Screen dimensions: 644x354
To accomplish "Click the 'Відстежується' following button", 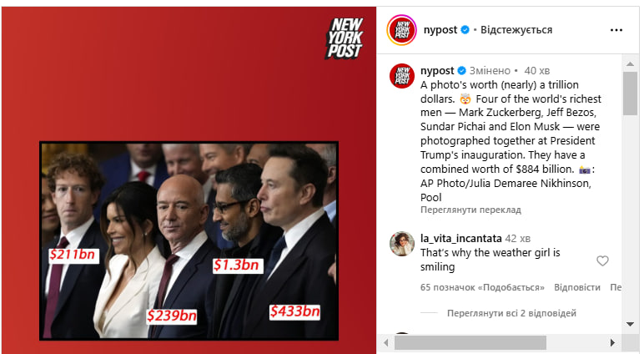I will [516, 30].
